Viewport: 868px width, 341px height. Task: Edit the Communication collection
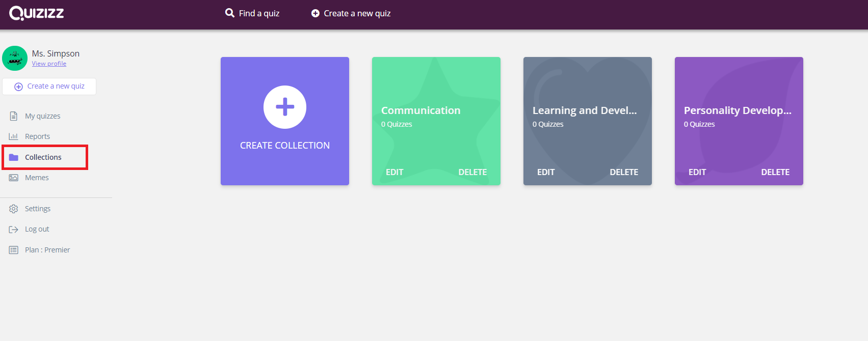[x=394, y=172]
